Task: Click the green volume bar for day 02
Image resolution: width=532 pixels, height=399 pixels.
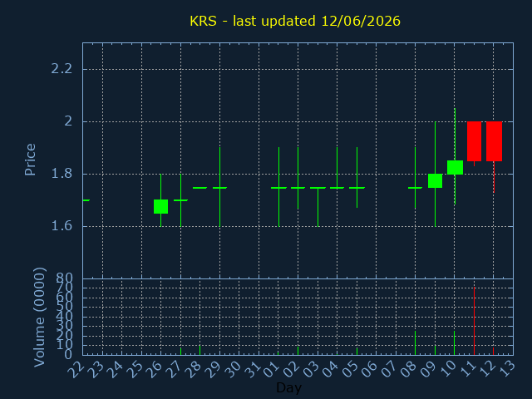Action: point(298,351)
